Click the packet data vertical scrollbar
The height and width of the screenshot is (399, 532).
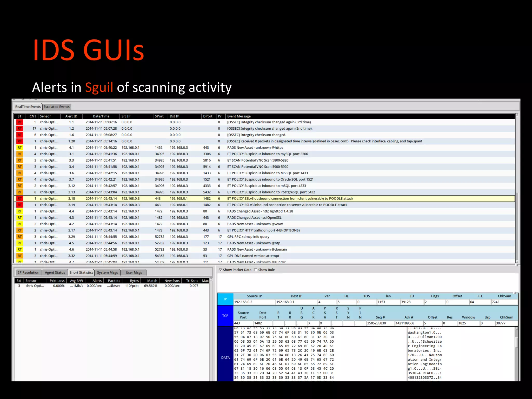pos(516,354)
